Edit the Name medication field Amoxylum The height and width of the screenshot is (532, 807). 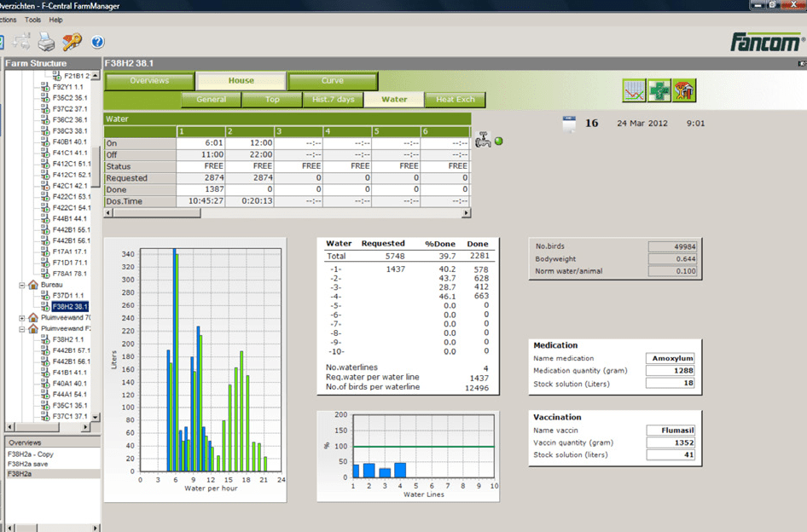tap(669, 359)
